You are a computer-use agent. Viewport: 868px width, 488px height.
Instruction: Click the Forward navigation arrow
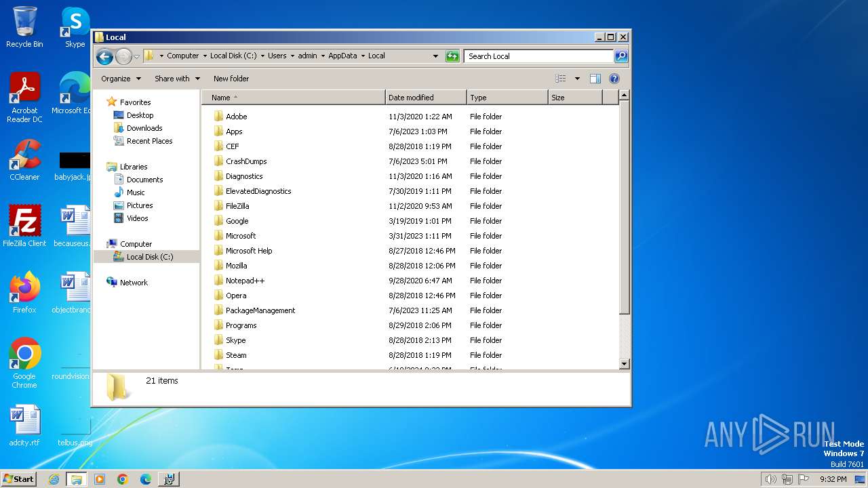pos(123,56)
